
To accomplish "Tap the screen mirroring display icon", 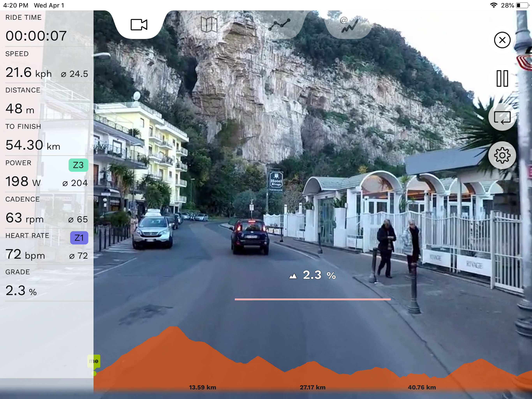I will (x=502, y=117).
